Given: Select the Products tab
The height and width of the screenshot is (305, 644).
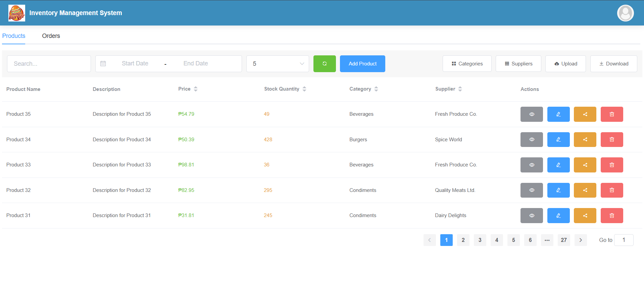Looking at the screenshot, I should click(13, 36).
